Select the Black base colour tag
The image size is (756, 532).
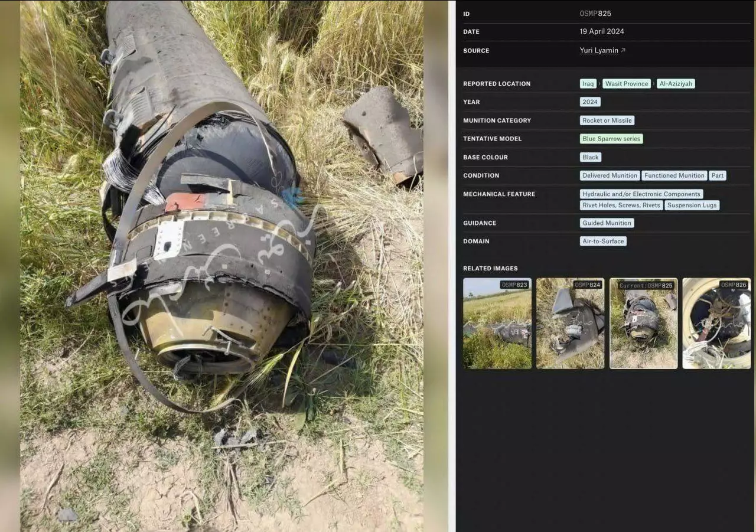(x=591, y=157)
